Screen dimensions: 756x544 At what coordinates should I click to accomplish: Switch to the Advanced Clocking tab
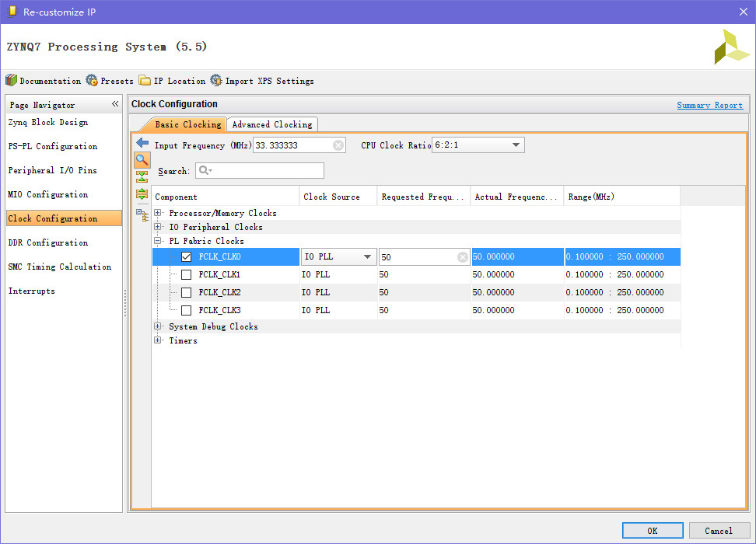click(272, 124)
